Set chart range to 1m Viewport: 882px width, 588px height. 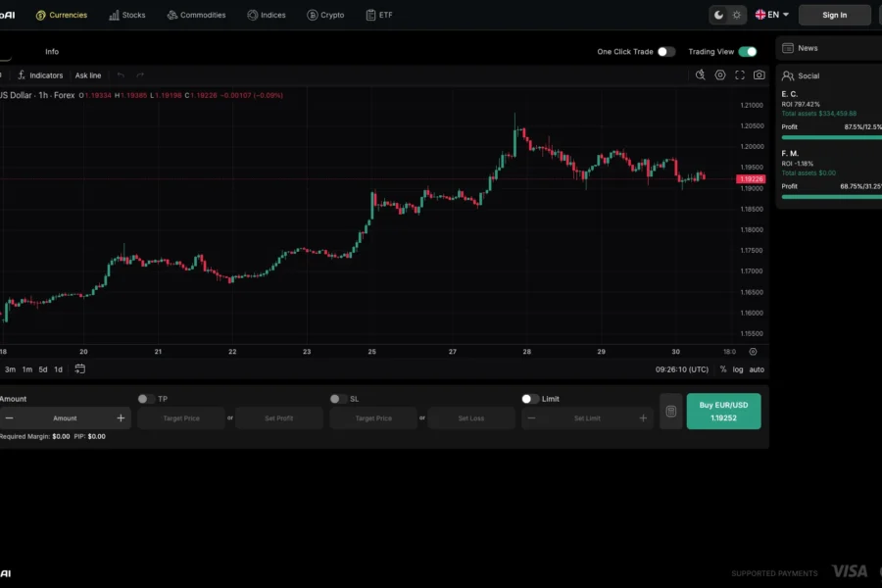(x=27, y=369)
